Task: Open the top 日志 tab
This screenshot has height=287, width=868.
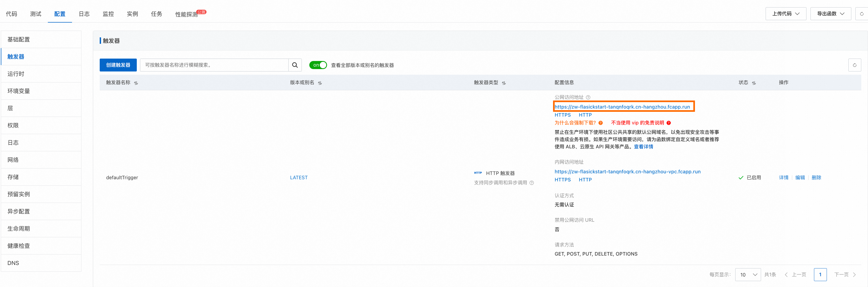Action: click(x=84, y=14)
